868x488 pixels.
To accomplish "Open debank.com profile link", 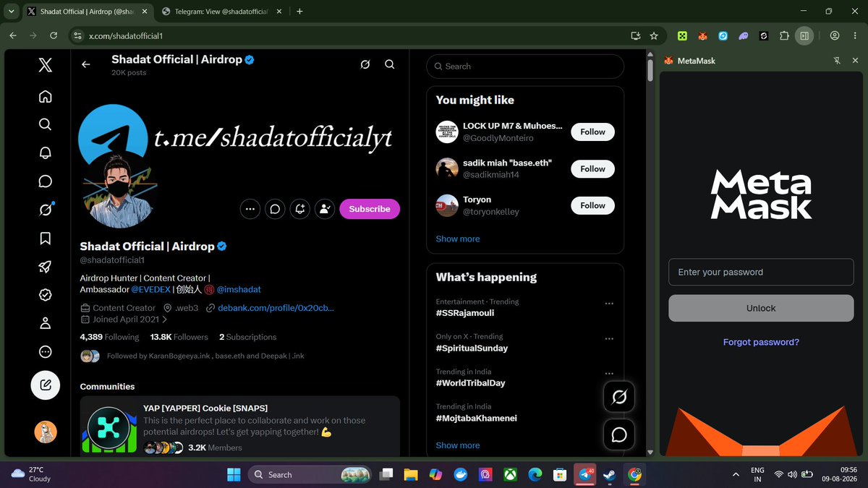I will 276,308.
